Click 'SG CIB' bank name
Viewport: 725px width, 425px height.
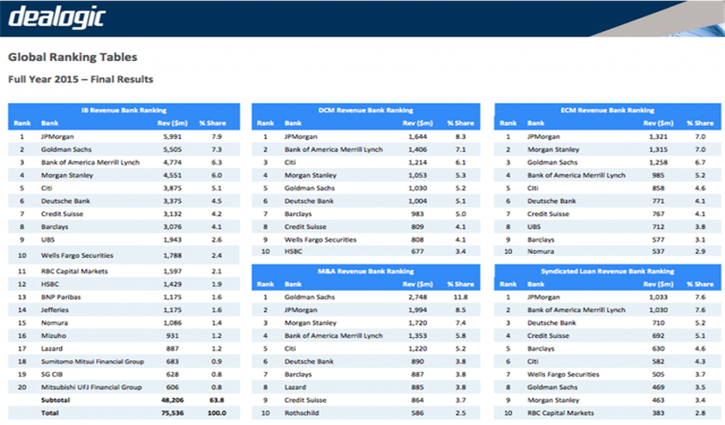point(52,375)
